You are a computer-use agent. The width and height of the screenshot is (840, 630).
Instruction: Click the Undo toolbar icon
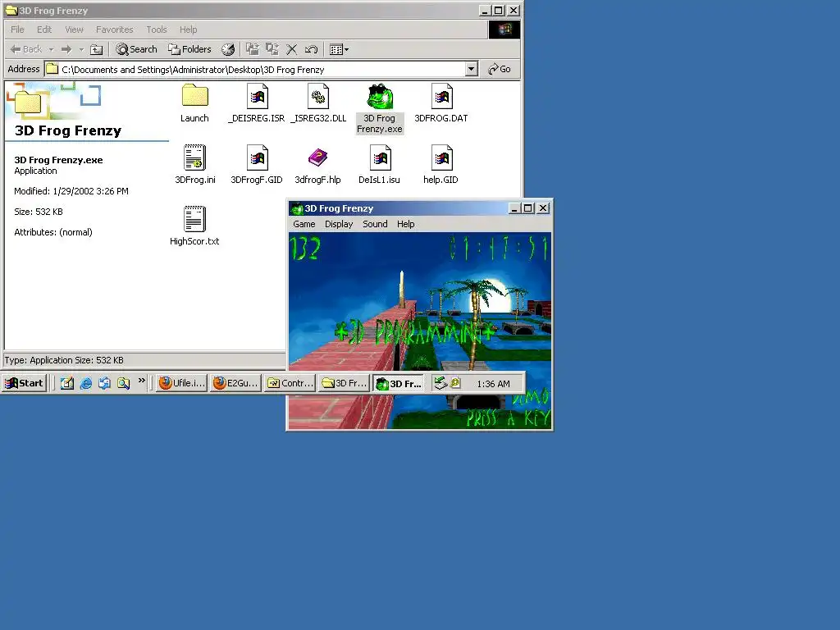(311, 49)
